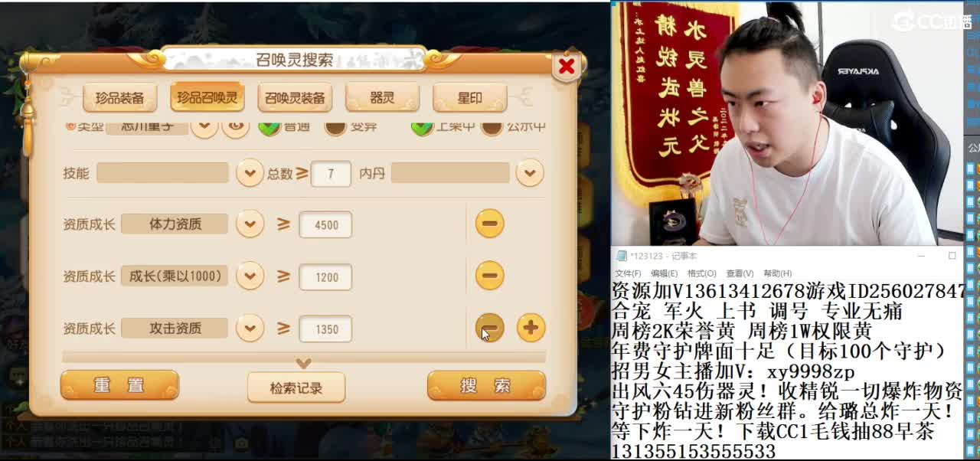This screenshot has height=461, width=980.
Task: Expand more options with bottom chevron arrow
Action: pyautogui.click(x=304, y=364)
